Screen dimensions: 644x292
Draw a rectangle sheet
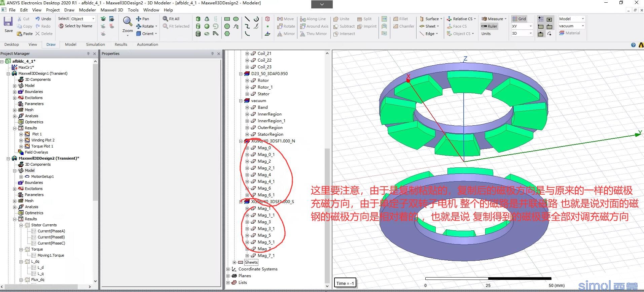tap(227, 19)
